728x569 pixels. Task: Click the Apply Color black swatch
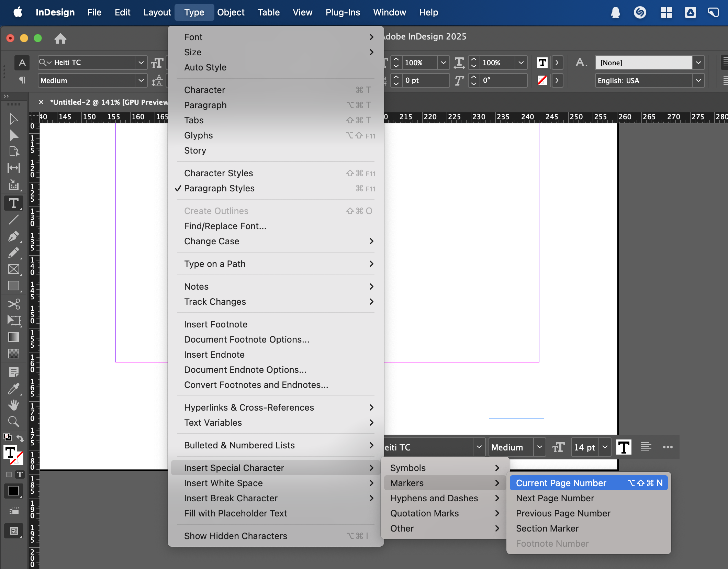coord(14,491)
